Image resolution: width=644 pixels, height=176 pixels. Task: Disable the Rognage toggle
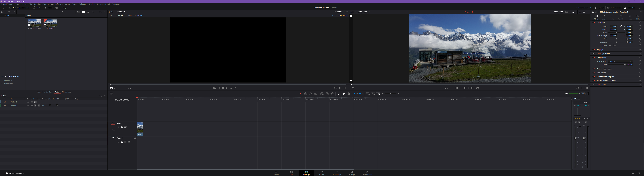[x=594, y=50]
